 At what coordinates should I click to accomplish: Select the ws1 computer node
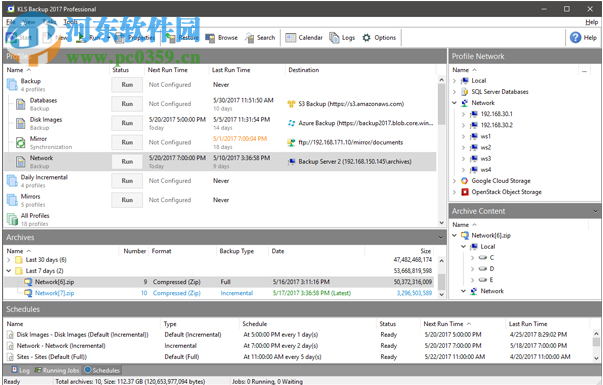485,137
